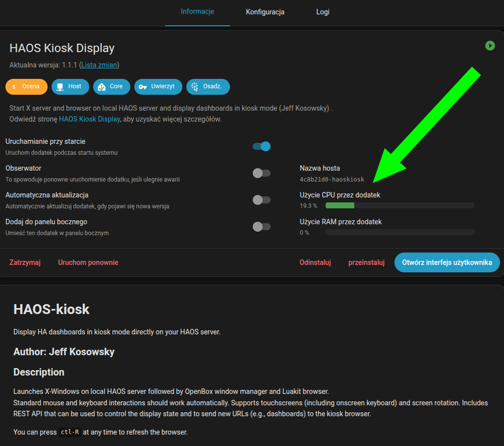Select the Informacje tab

197,11
